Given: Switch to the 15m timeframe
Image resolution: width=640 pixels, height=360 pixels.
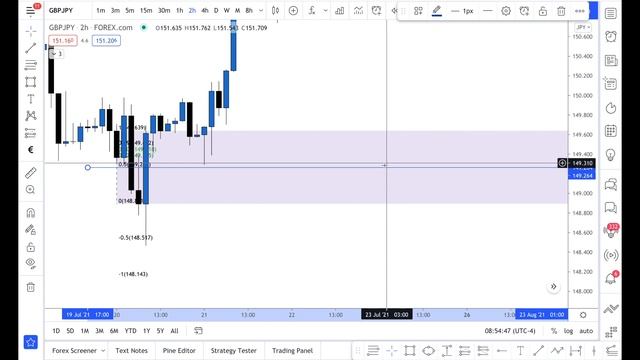Looking at the screenshot, I should pos(146,11).
